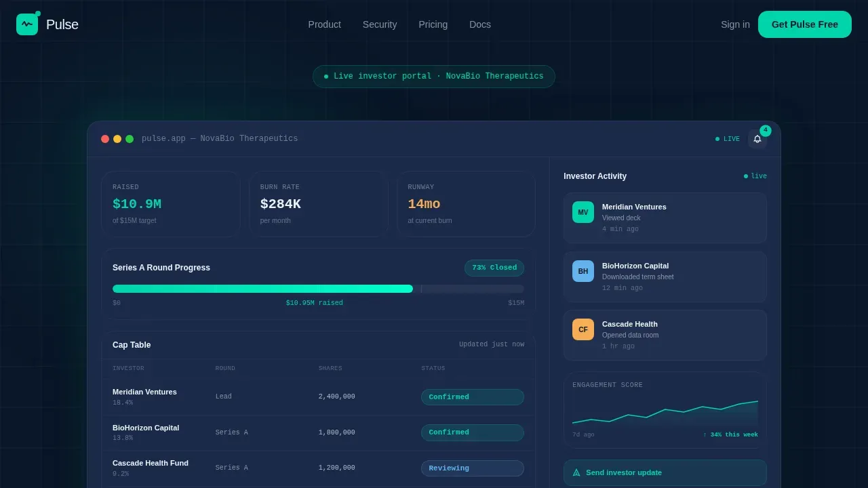Click the 34% this week label
868x488 pixels.
click(x=730, y=435)
